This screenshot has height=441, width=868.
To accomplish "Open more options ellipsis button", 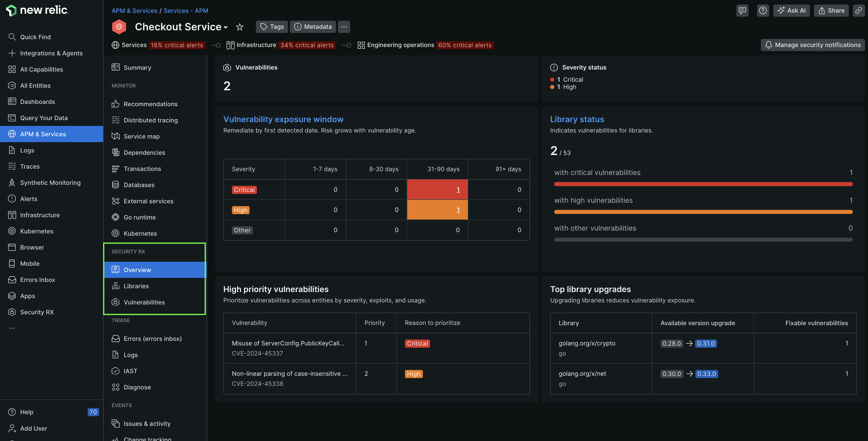I will click(344, 27).
